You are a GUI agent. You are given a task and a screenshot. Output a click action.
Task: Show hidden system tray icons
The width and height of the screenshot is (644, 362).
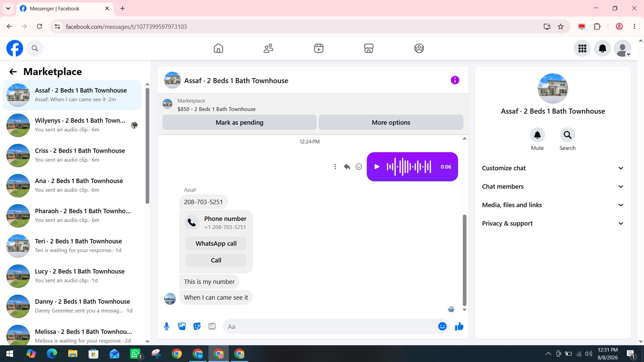pyautogui.click(x=548, y=354)
